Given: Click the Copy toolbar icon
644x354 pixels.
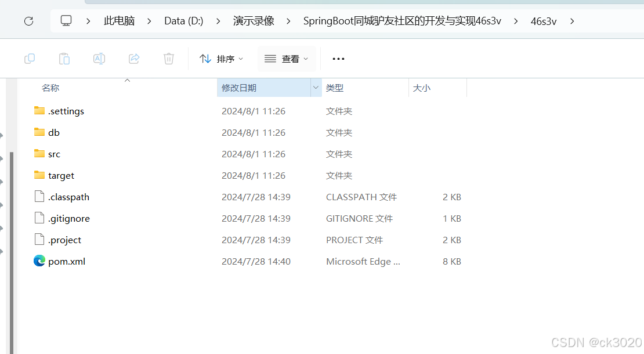Looking at the screenshot, I should [x=30, y=59].
